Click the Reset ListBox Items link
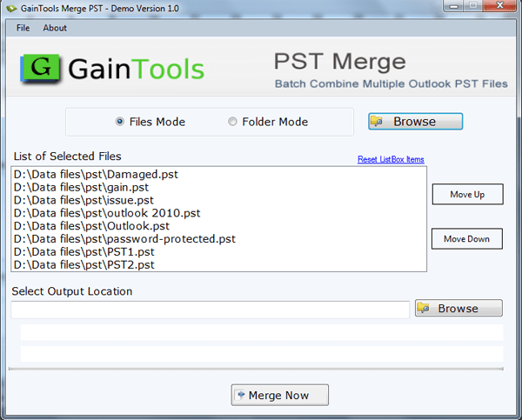 coord(391,159)
